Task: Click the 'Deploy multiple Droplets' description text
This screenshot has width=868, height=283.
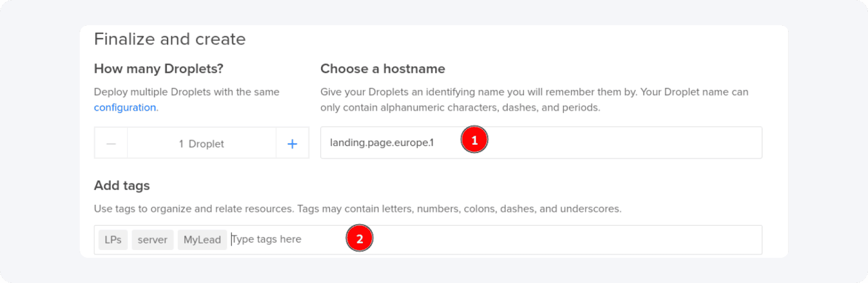Action: [x=186, y=92]
